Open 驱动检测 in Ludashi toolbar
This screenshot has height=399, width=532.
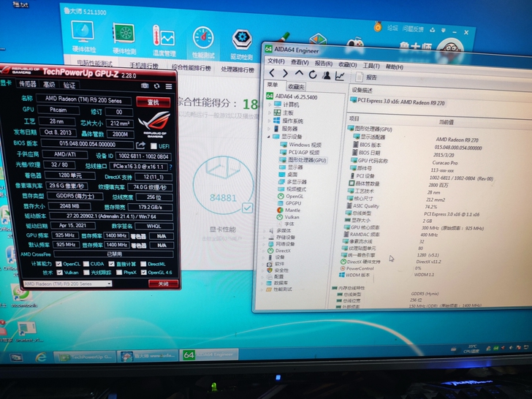[x=242, y=44]
